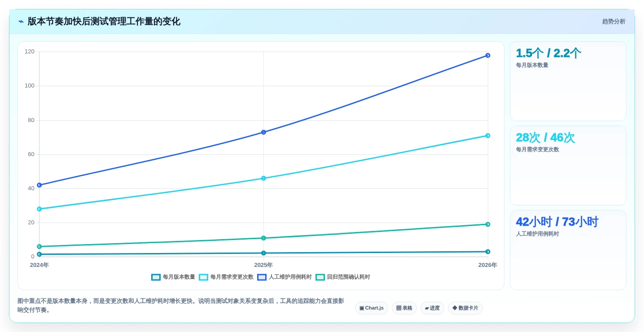This screenshot has width=644, height=332.
Task: Click the 趋势分析 label in header
Action: (x=613, y=22)
